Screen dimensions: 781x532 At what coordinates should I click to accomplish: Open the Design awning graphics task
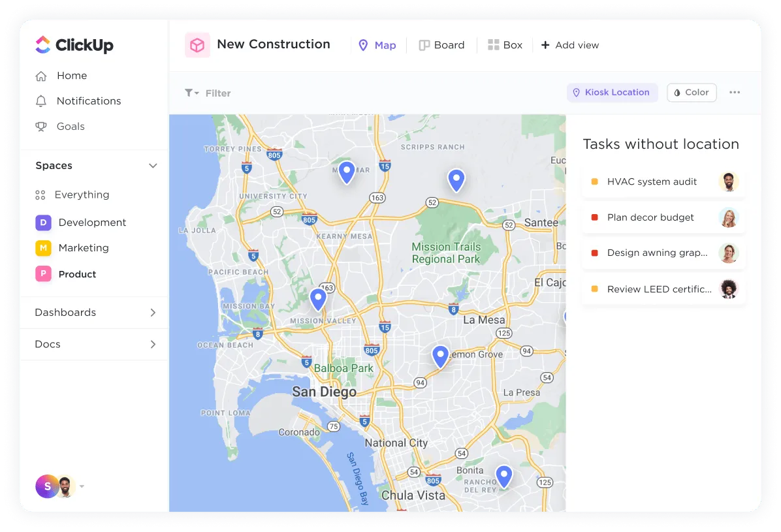coord(663,253)
